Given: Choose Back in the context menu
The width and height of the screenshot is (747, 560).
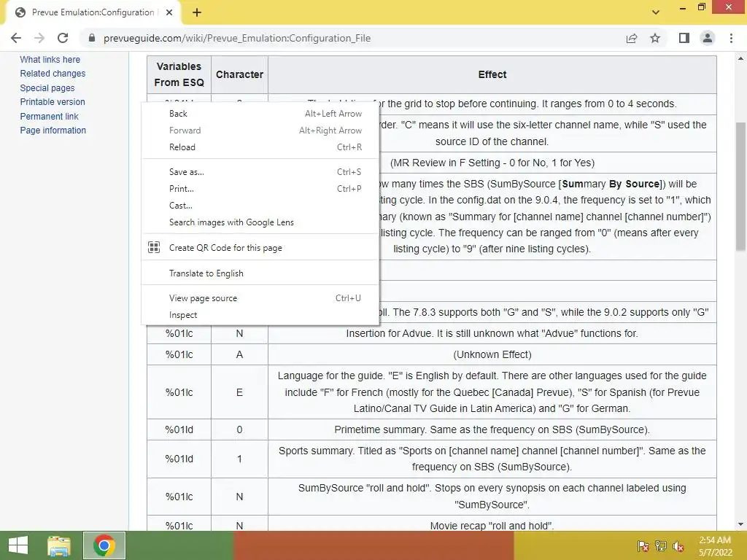Looking at the screenshot, I should [x=260, y=113].
